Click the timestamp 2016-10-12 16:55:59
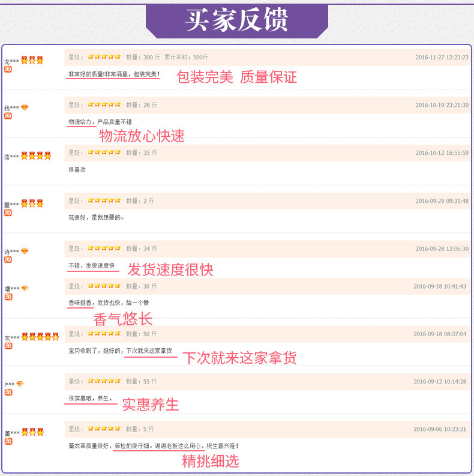 point(442,152)
